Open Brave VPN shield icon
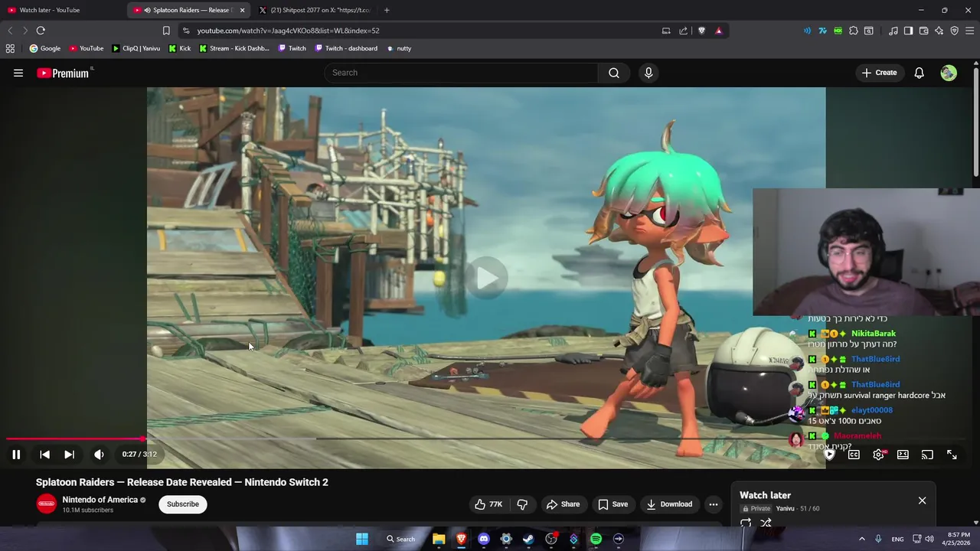The width and height of the screenshot is (980, 551). (955, 31)
